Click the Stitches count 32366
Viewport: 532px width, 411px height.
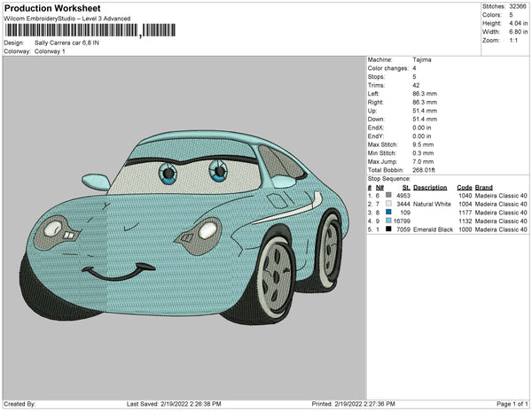tap(517, 7)
